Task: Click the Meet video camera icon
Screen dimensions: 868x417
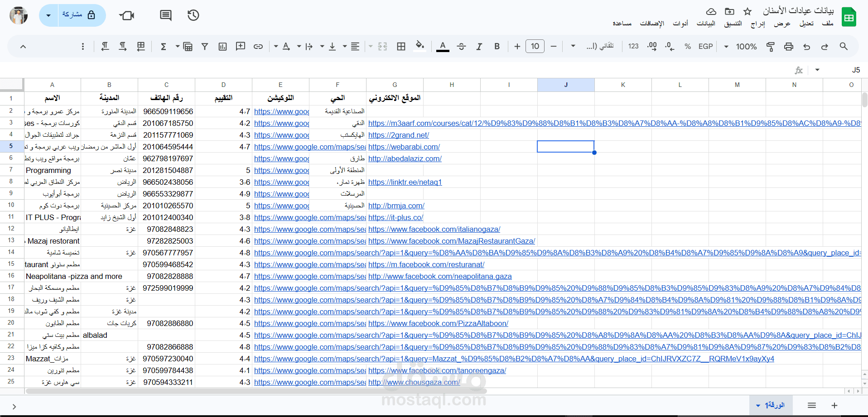Action: [127, 15]
